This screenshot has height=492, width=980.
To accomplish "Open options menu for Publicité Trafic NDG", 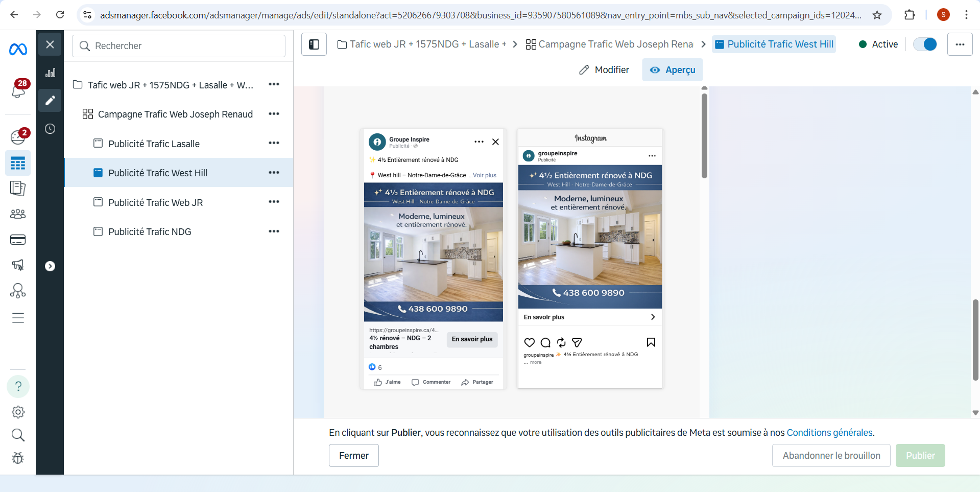I will click(274, 231).
